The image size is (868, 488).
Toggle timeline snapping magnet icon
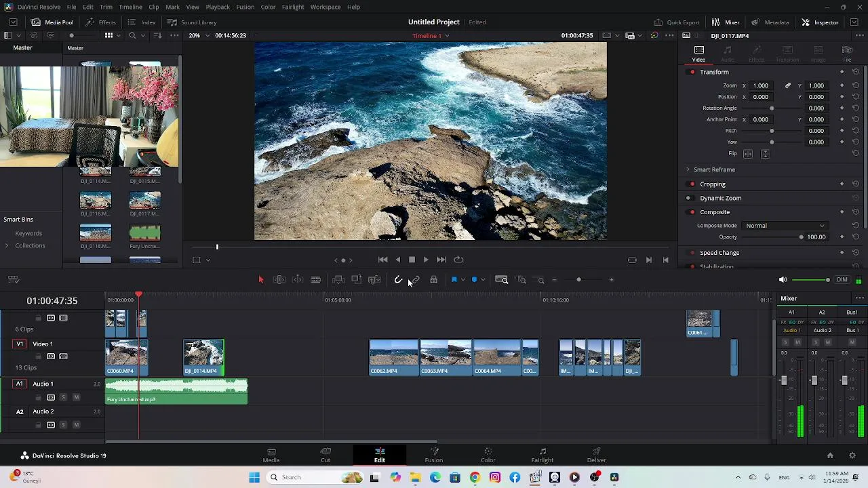399,280
